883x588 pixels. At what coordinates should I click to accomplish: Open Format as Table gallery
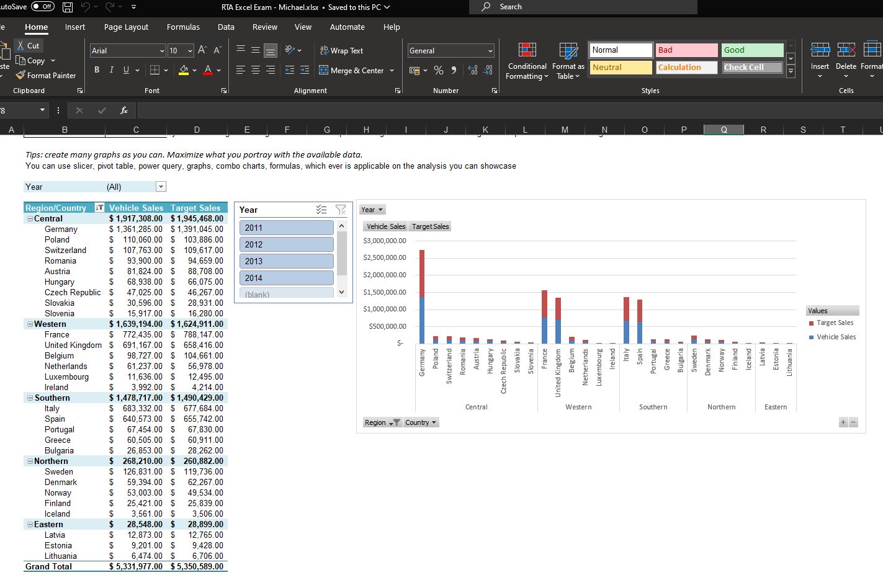[568, 61]
